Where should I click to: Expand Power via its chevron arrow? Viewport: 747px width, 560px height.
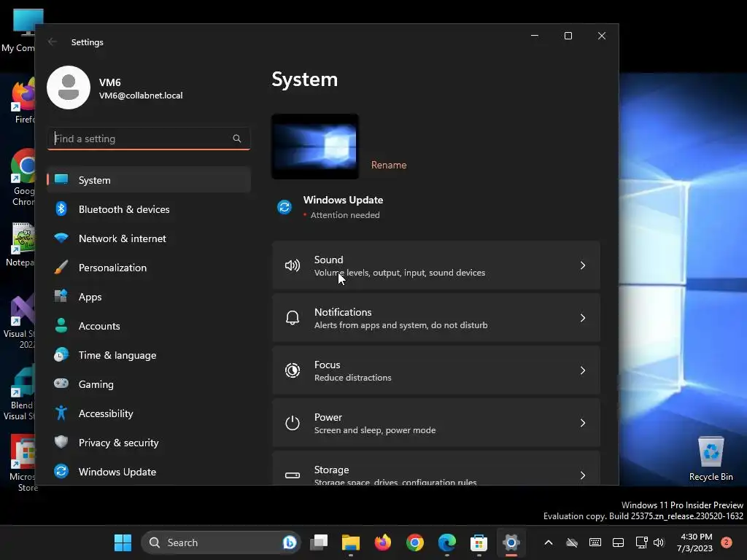point(583,423)
